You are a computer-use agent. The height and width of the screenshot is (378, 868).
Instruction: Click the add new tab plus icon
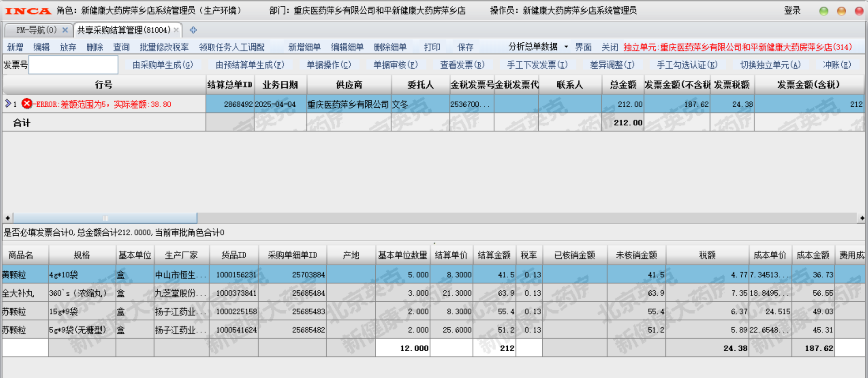pos(193,30)
